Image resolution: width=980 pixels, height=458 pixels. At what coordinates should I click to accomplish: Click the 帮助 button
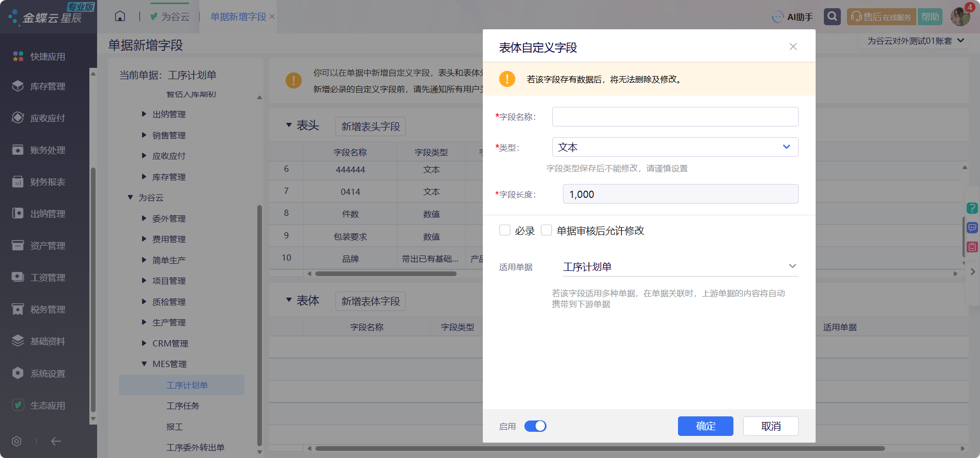[930, 17]
